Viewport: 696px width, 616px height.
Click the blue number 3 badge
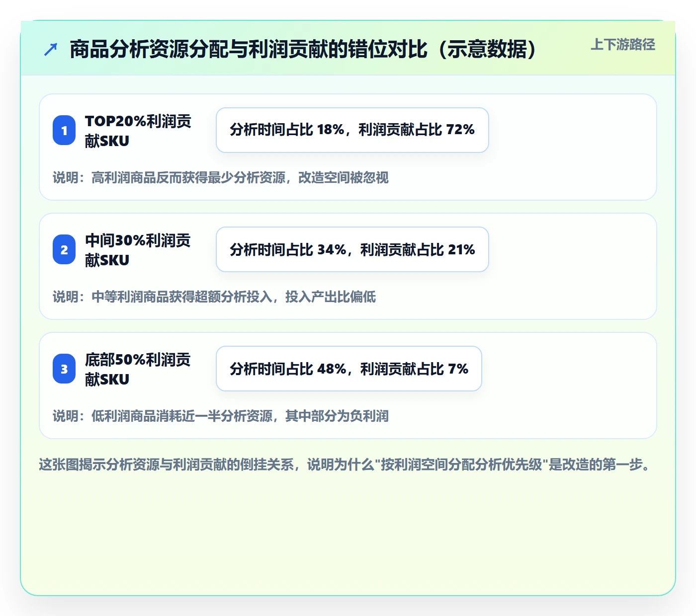(x=64, y=369)
